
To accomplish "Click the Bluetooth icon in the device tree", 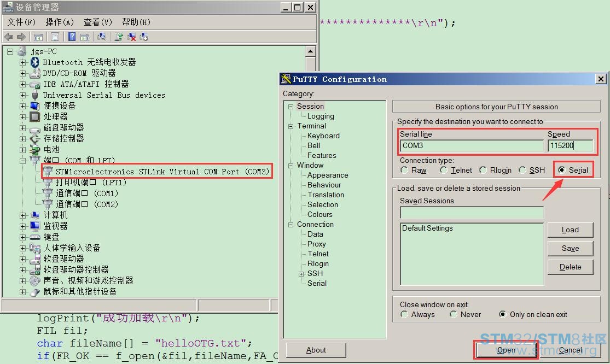I will (35, 62).
